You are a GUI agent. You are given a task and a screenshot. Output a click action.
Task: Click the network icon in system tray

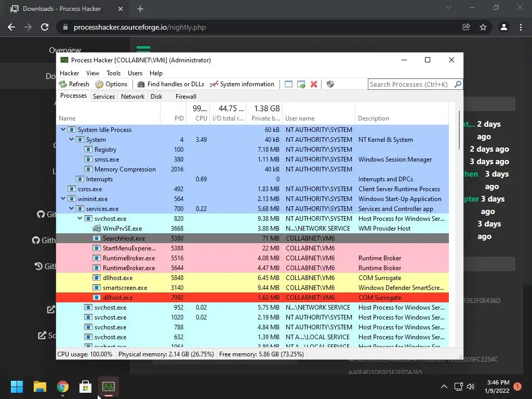pos(458,387)
